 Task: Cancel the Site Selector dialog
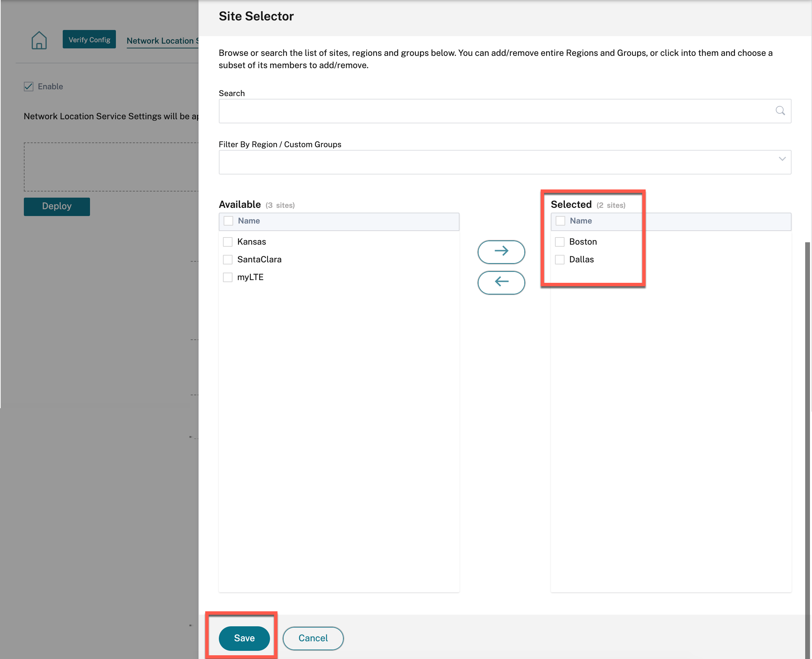coord(313,638)
